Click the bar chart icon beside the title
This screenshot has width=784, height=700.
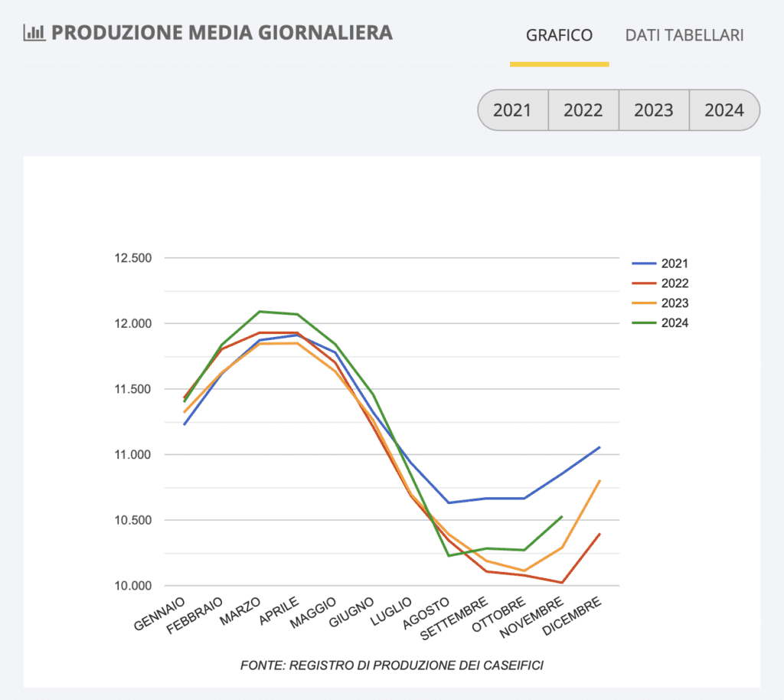35,33
